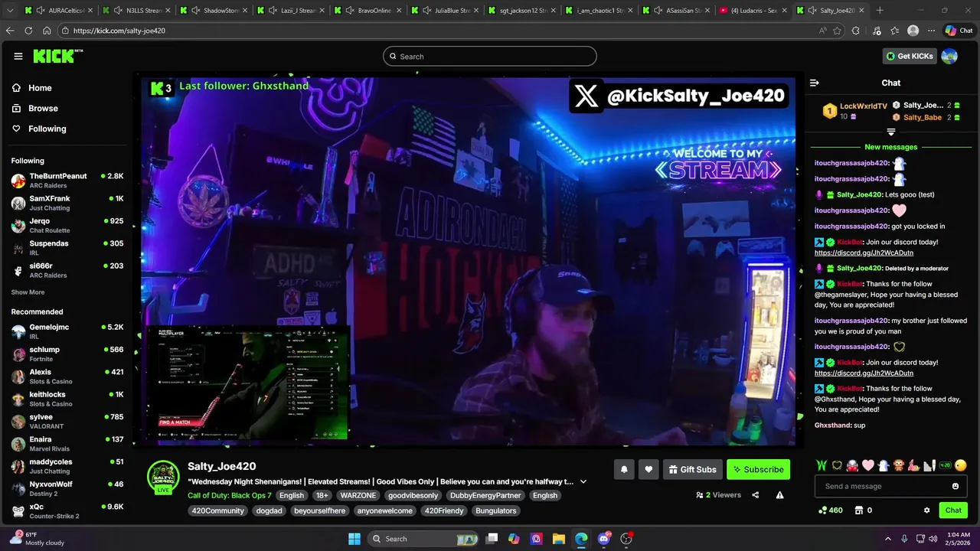Click the Kick logo
The image size is (980, 551).
[57, 56]
